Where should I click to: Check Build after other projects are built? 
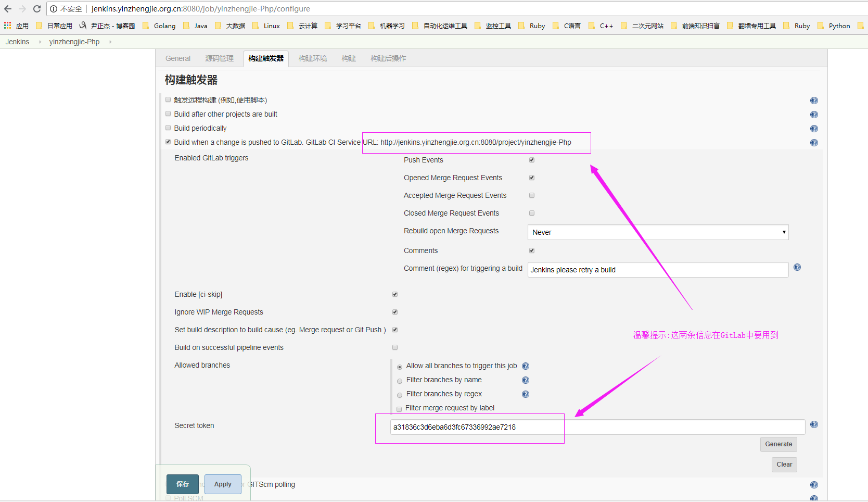coord(168,114)
